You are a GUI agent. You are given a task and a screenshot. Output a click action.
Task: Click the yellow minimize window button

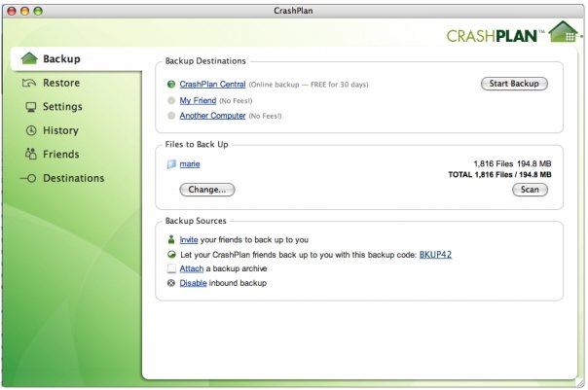pos(24,11)
